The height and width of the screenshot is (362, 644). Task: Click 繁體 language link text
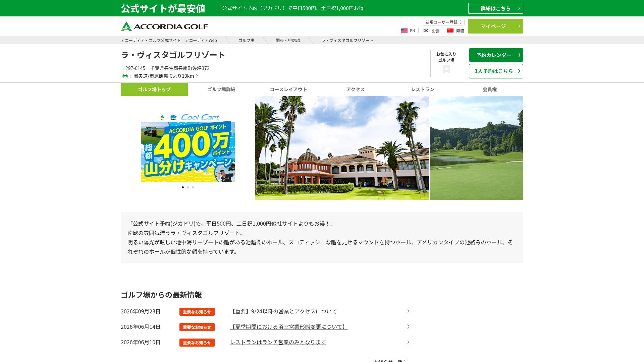(x=460, y=31)
